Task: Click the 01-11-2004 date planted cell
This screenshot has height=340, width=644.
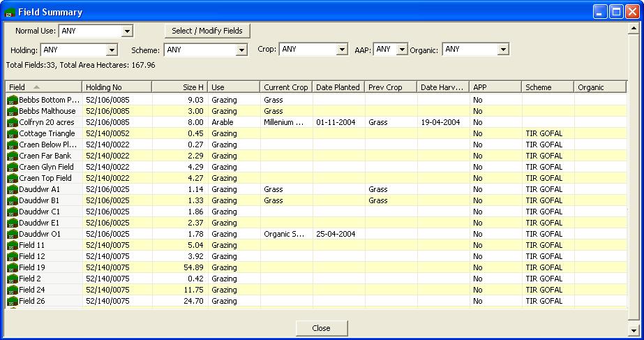Action: 338,122
